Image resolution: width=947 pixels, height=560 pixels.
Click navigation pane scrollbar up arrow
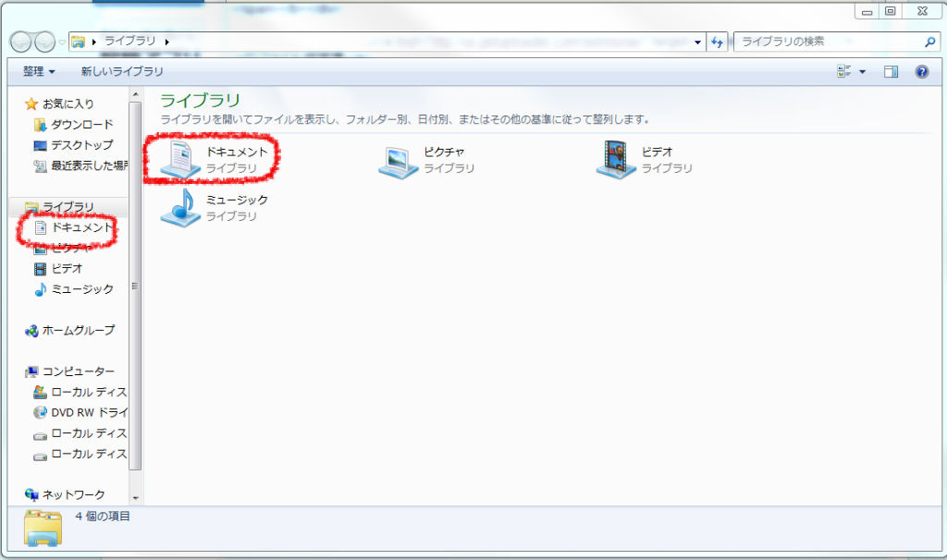(135, 95)
